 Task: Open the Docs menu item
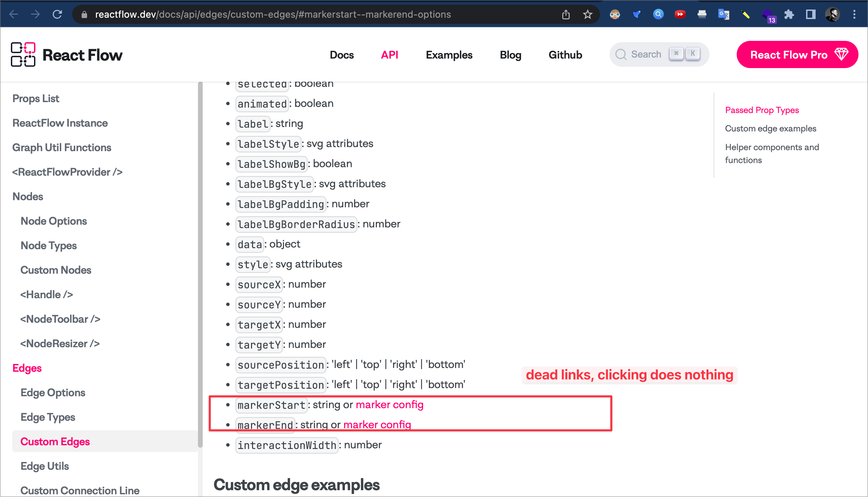[342, 54]
